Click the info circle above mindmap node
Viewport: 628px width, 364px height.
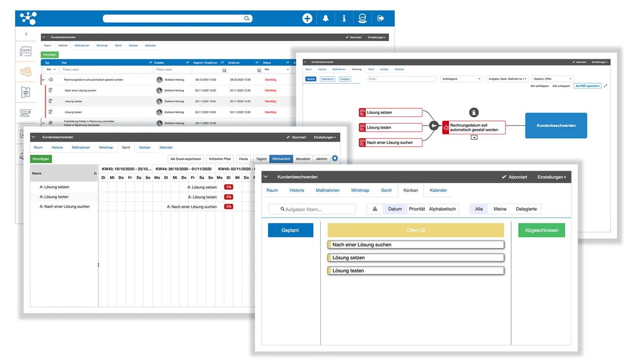474,112
